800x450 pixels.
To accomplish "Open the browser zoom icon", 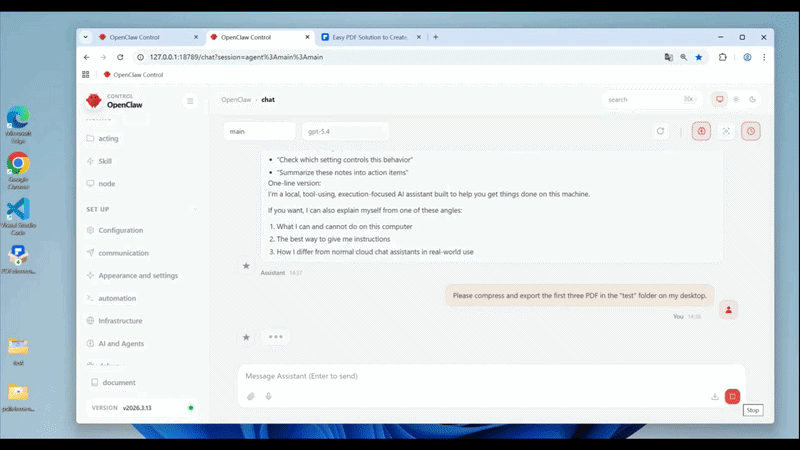I will click(684, 57).
